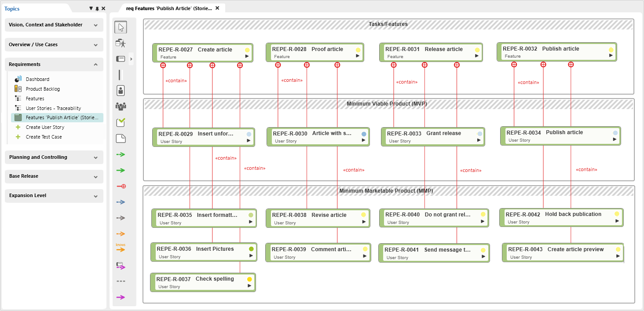Screen dimensions: 644x311
Task: Expand the Planning and Controlling section
Action: (x=95, y=157)
